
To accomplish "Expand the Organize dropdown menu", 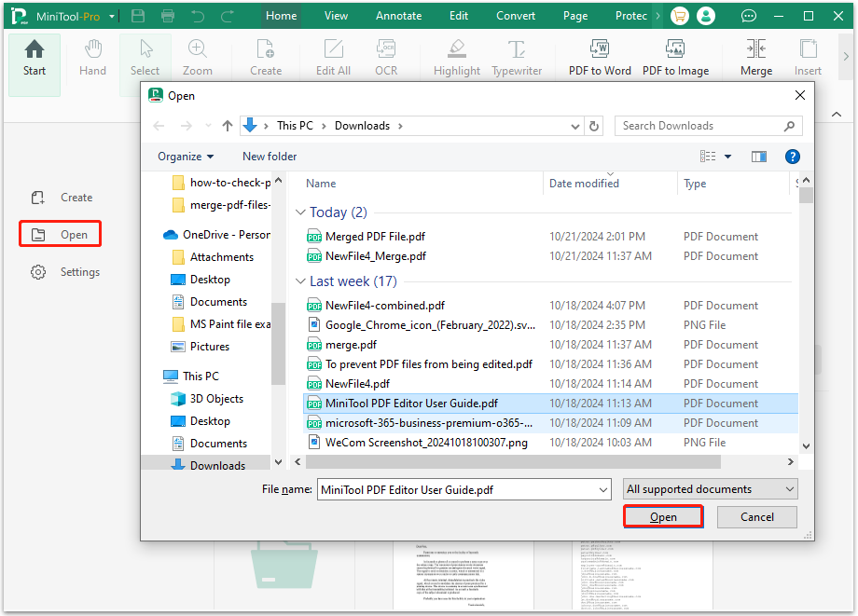I will [186, 157].
